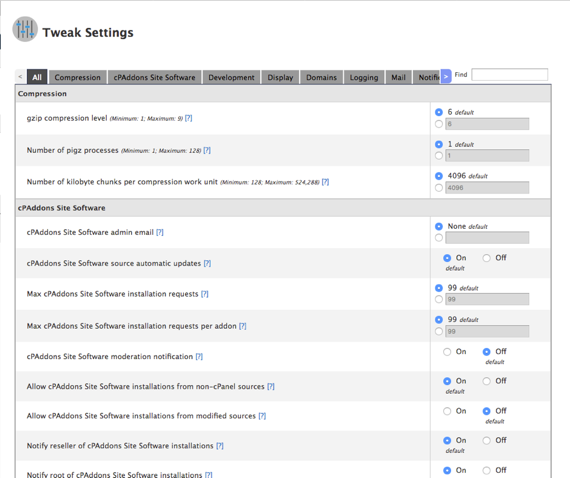Open help for Notify root setting

point(208,474)
